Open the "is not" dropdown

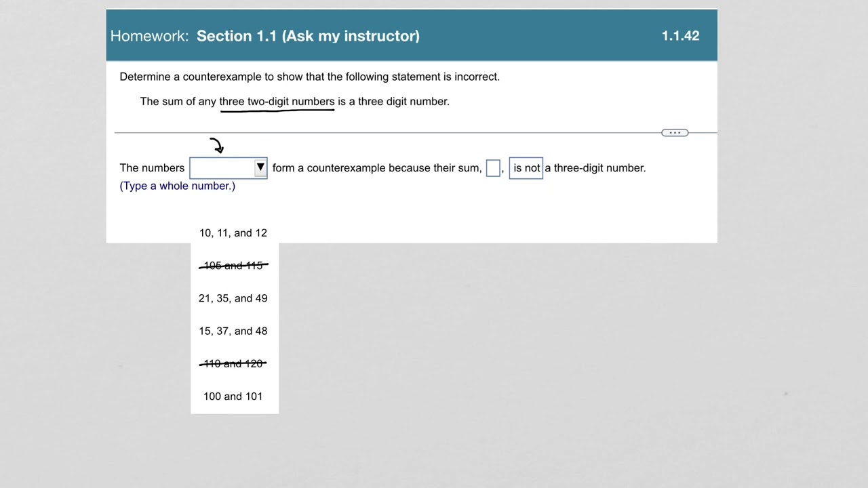pyautogui.click(x=526, y=168)
